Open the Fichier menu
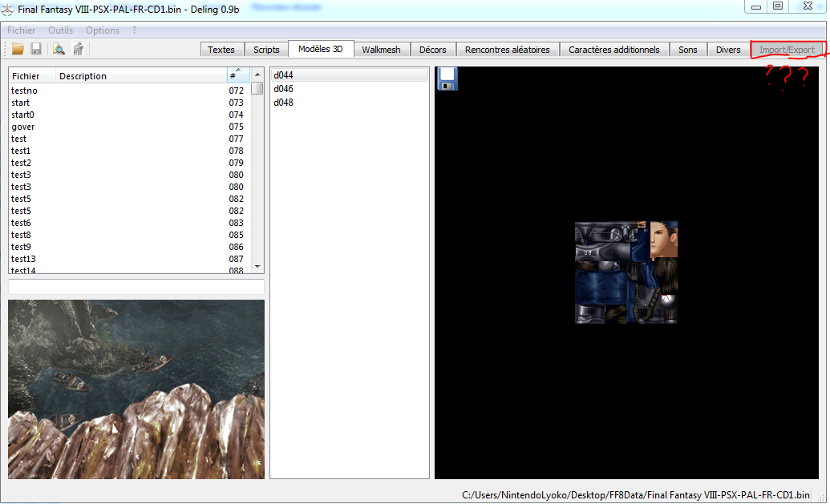The image size is (830, 504). tap(21, 30)
